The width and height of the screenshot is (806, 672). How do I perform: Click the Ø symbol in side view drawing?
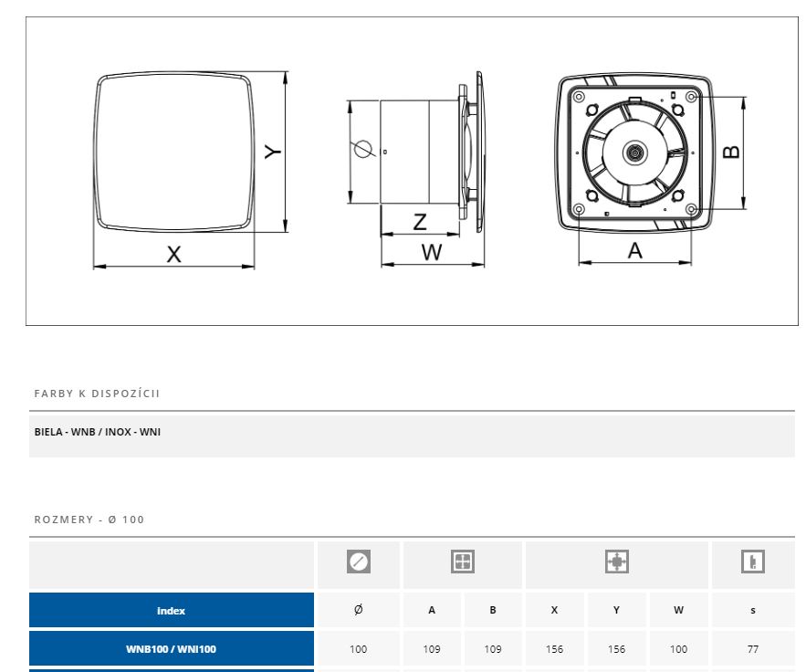pyautogui.click(x=362, y=150)
